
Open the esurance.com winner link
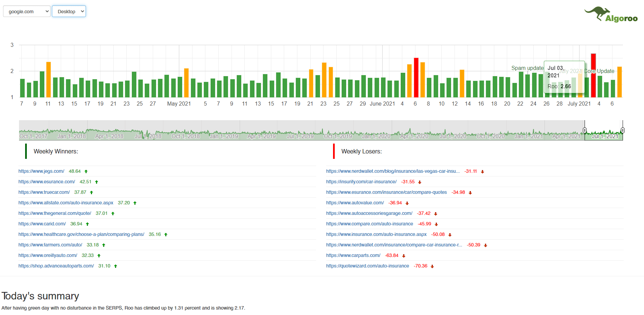pyautogui.click(x=47, y=182)
